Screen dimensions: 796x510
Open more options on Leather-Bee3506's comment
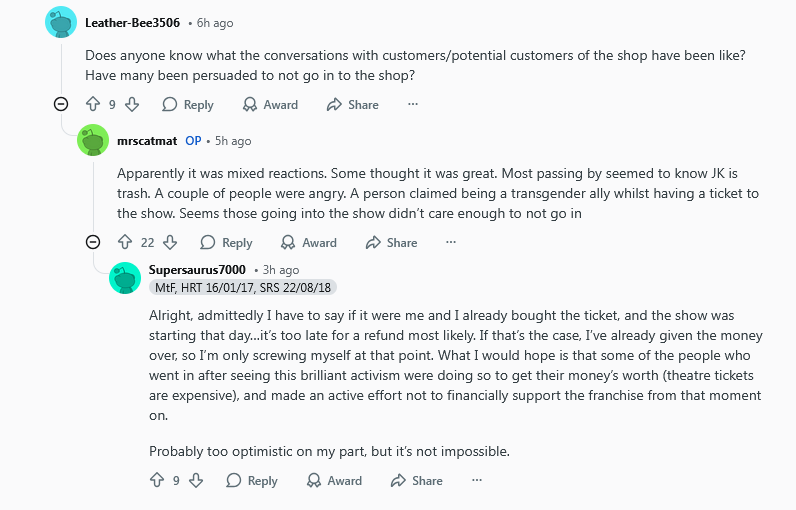click(x=413, y=105)
